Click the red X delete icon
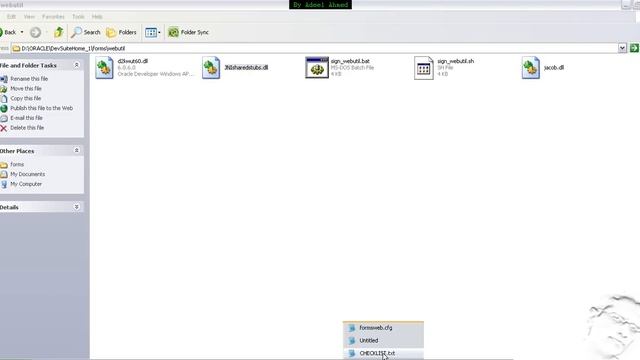Image resolution: width=640 pixels, height=360 pixels. click(4, 128)
